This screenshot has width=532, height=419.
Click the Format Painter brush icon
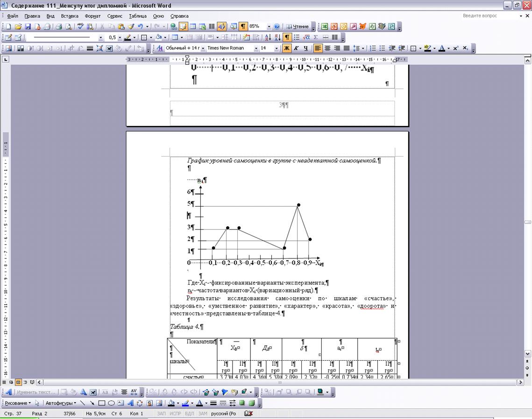click(x=131, y=27)
